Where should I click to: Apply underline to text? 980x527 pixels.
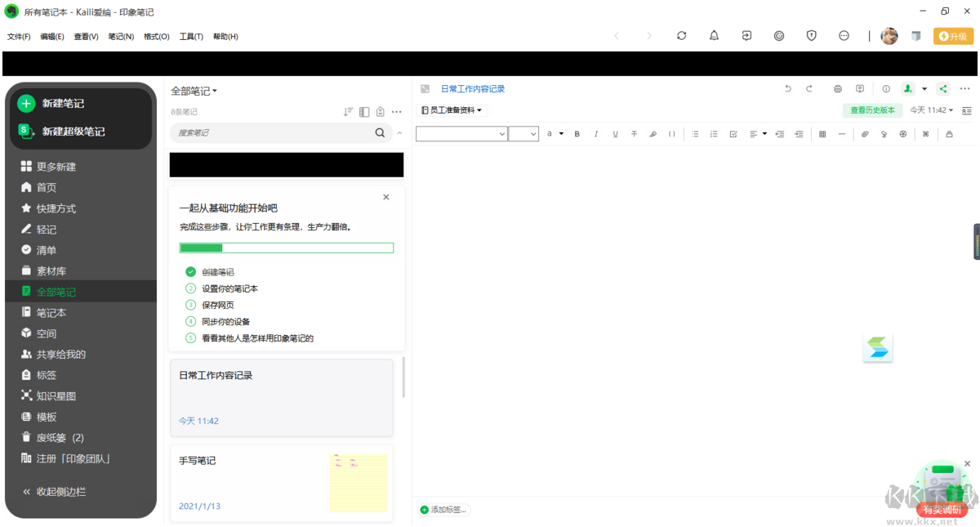point(615,134)
